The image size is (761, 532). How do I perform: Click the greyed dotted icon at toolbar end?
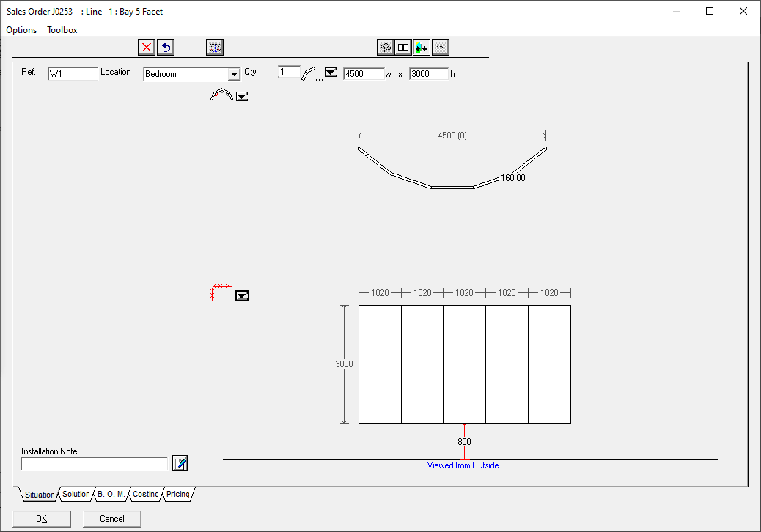pos(441,48)
